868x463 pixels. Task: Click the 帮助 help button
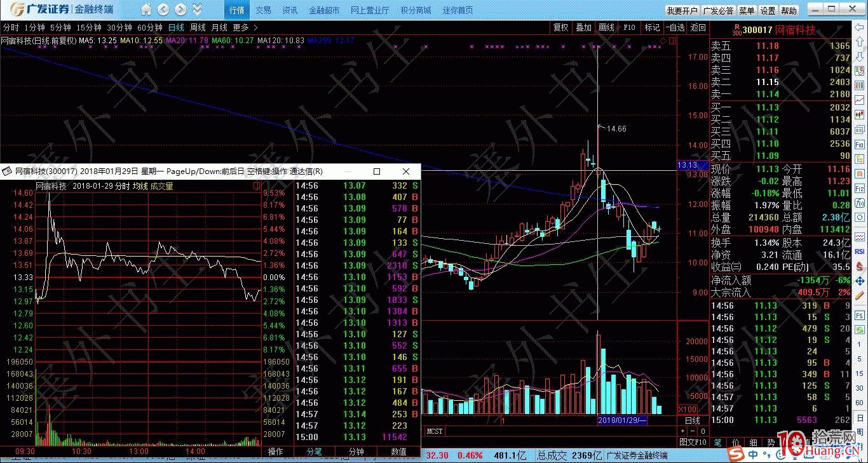[789, 11]
